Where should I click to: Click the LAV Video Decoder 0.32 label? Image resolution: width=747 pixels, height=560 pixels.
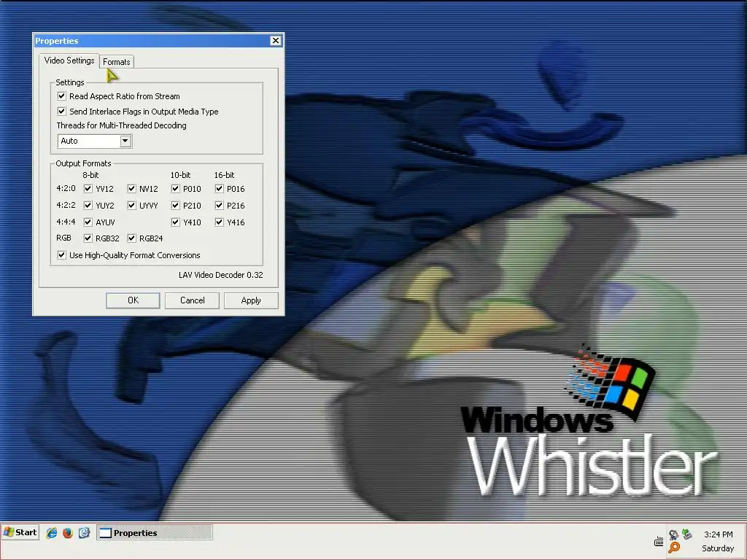[x=220, y=275]
